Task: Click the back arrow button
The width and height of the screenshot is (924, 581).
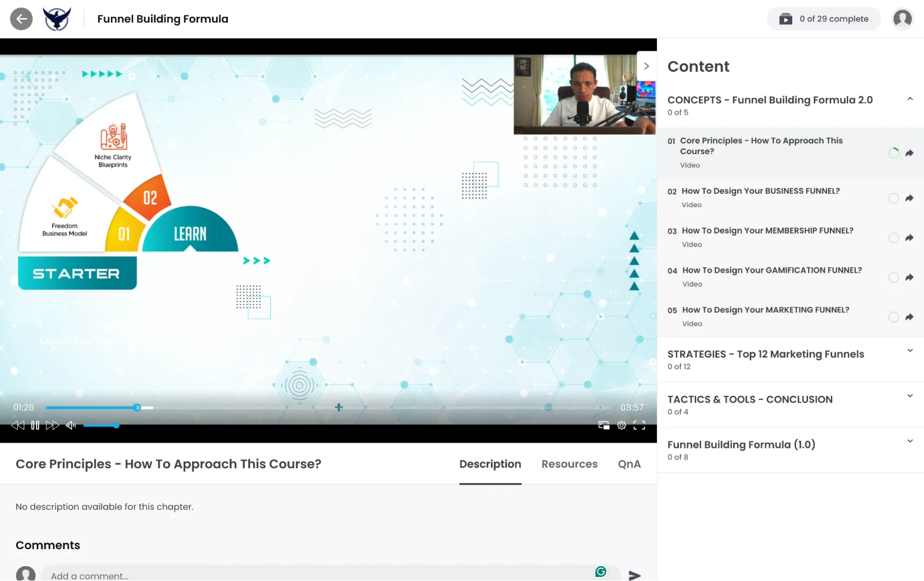Action: coord(21,19)
